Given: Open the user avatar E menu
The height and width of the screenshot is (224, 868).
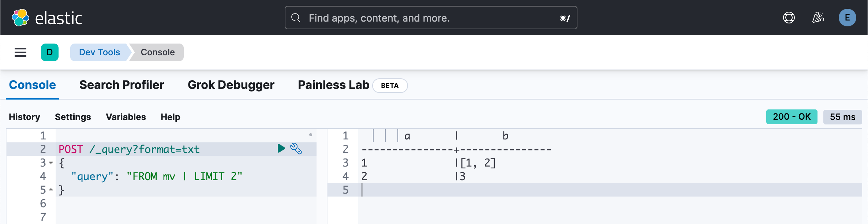Looking at the screenshot, I should (848, 18).
